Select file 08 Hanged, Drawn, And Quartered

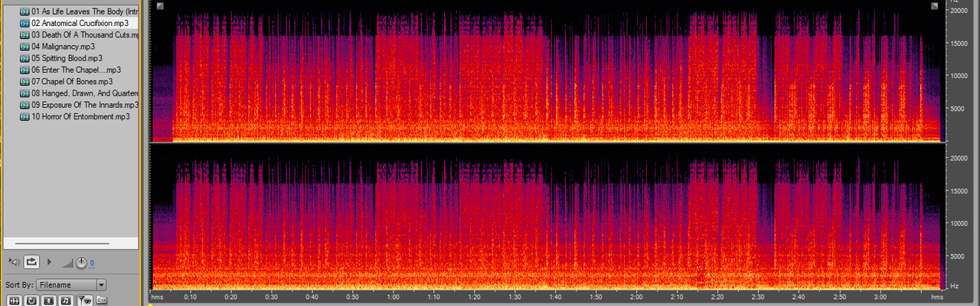(85, 93)
